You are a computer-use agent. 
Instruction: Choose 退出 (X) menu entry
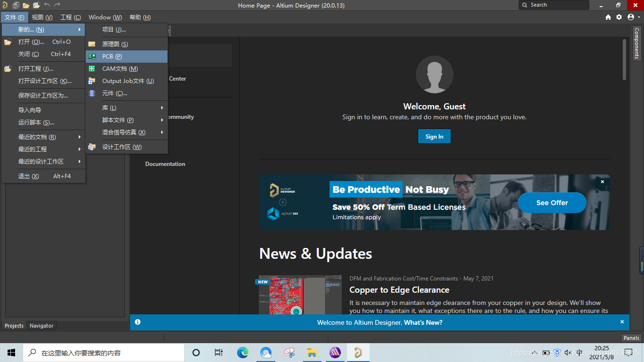43,176
